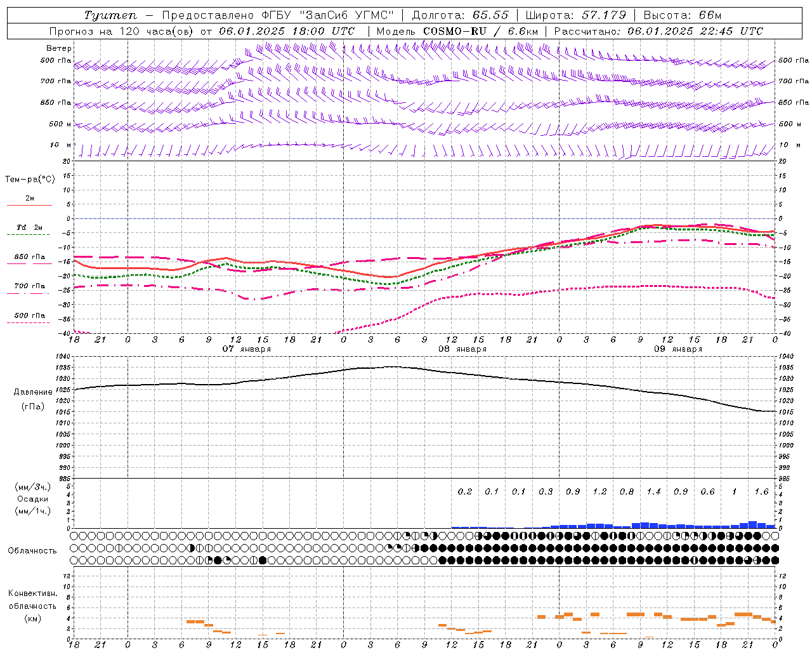
Task: Click the Долгота: 65.55 value
Action: click(x=460, y=15)
